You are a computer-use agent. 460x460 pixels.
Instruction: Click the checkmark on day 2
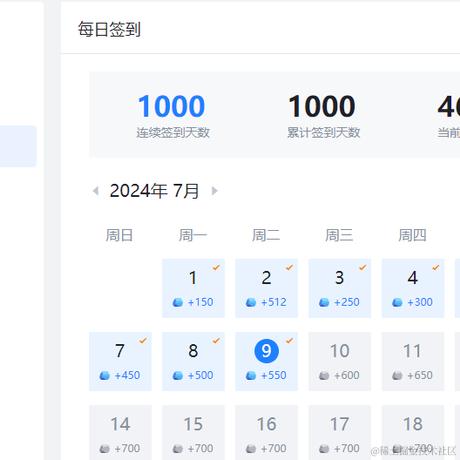coord(289,267)
